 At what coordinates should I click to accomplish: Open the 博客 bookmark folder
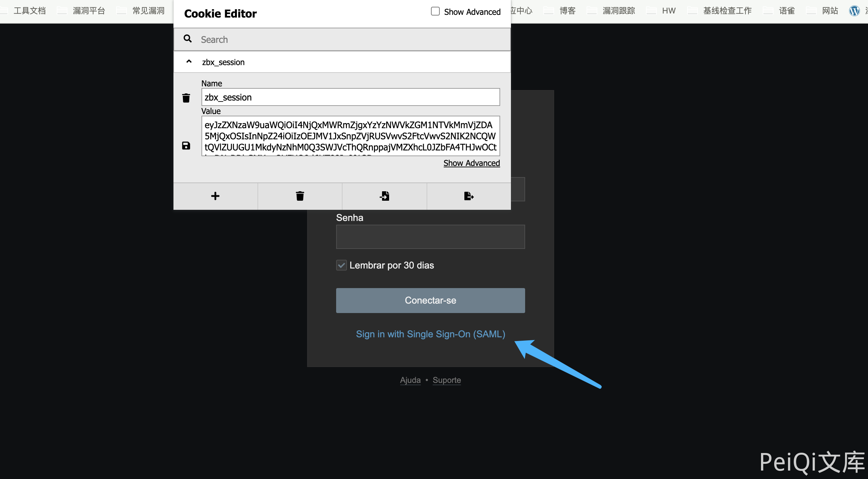coord(567,11)
